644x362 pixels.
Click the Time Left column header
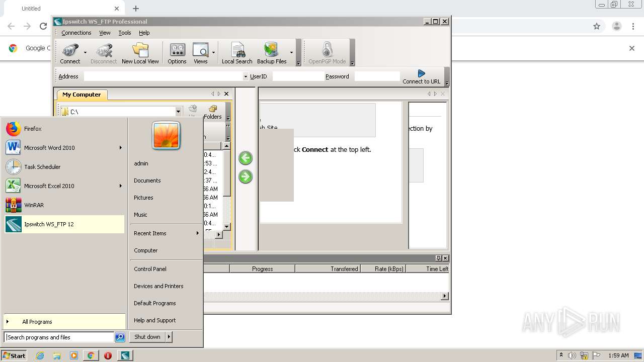(428, 269)
